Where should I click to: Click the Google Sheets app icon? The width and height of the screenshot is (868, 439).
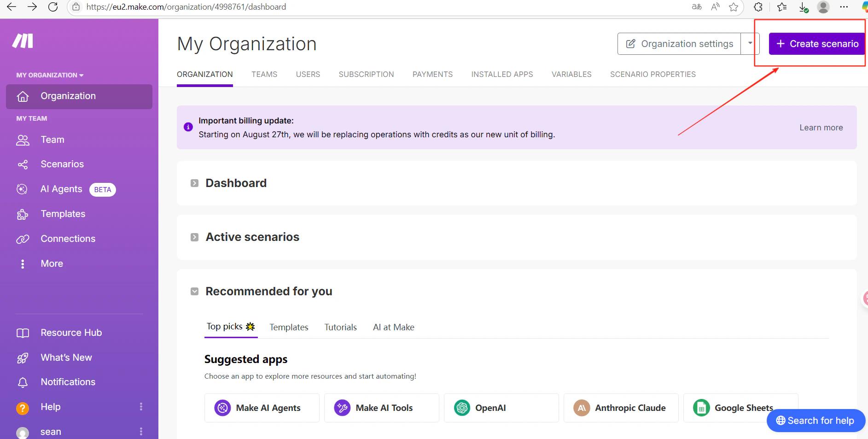click(x=701, y=408)
